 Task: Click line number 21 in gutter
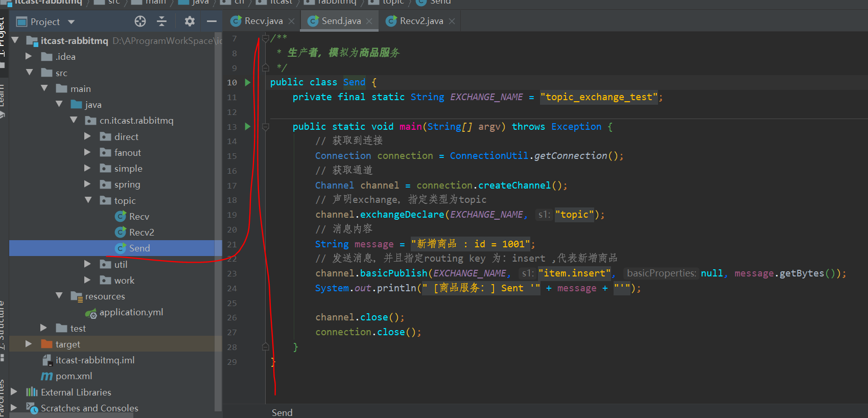point(232,244)
